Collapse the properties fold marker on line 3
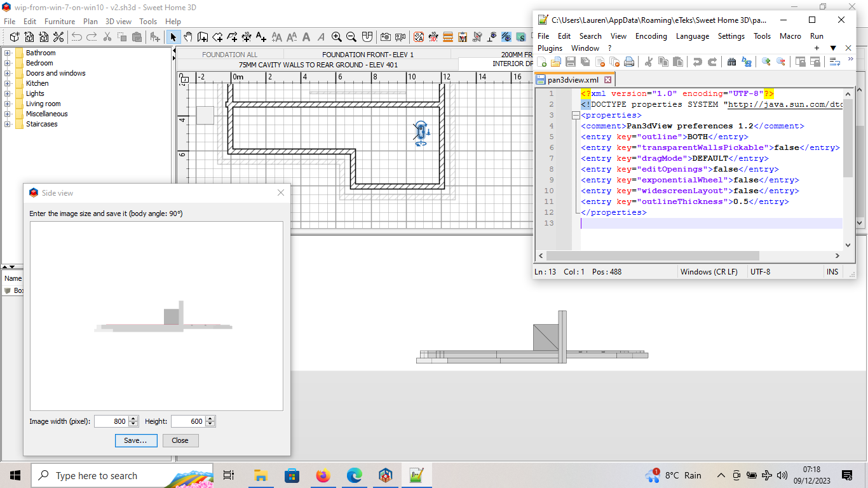The width and height of the screenshot is (868, 488). [x=576, y=116]
